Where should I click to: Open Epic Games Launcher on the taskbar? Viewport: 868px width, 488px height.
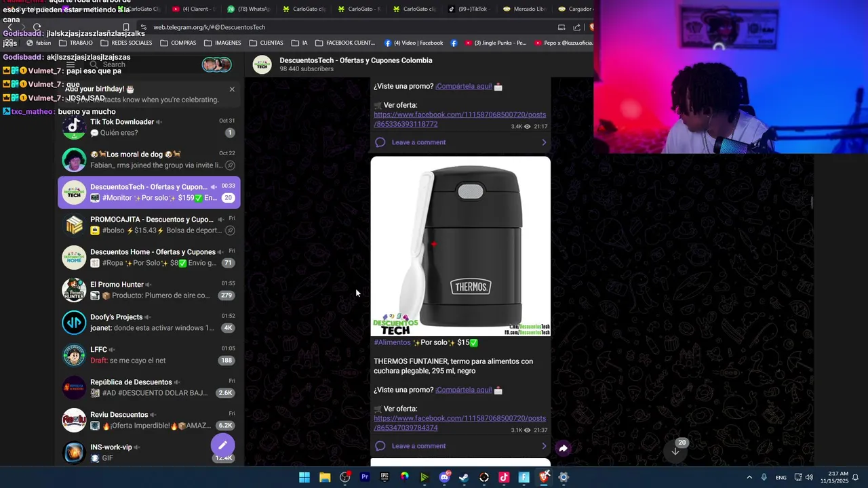384,477
